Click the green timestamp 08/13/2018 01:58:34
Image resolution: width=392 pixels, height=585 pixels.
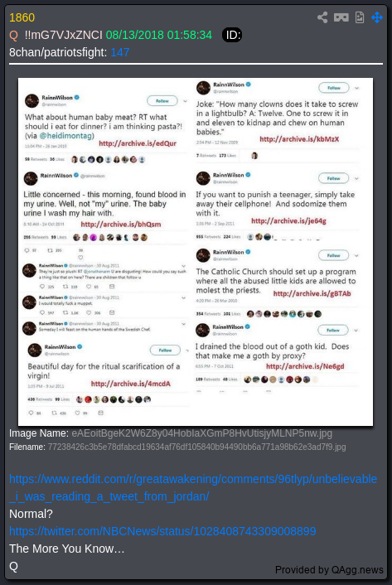tap(159, 35)
